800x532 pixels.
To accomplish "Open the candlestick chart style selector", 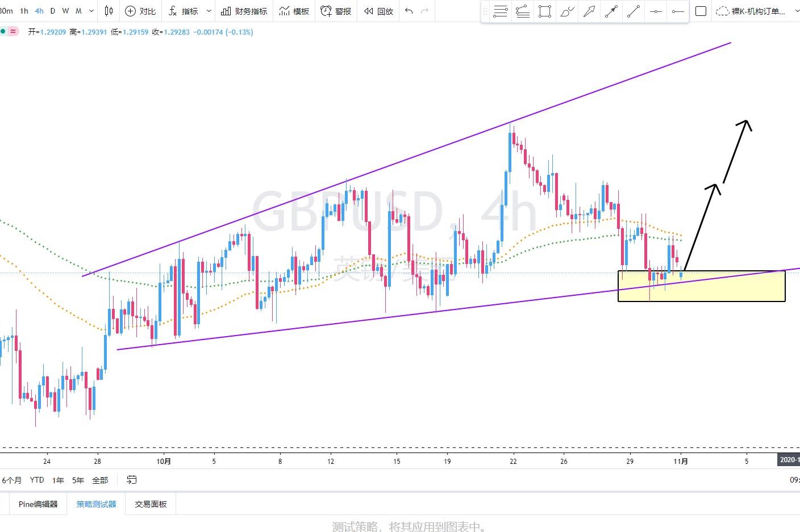I will coord(109,11).
